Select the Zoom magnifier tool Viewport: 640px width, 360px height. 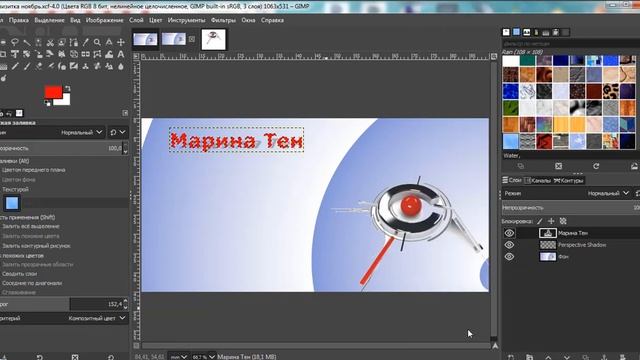point(97,42)
